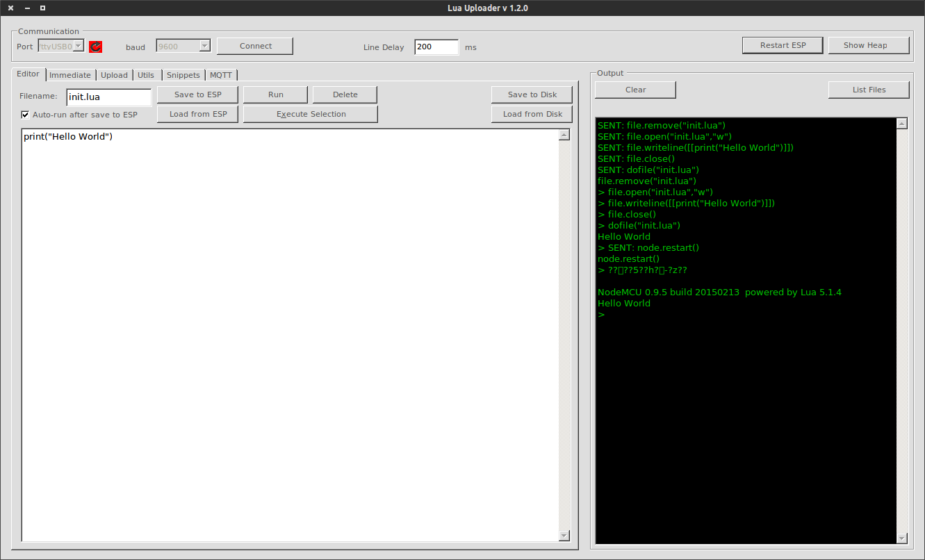
Task: Click the Connect button
Action: [x=255, y=46]
